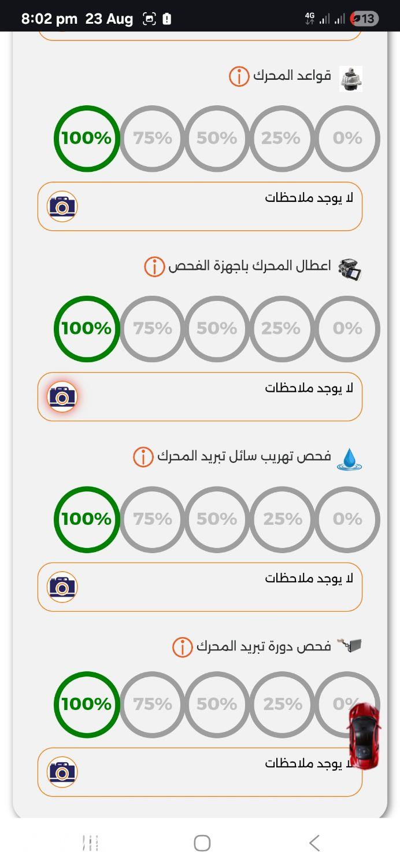Tap Android home navigation button

[202, 843]
